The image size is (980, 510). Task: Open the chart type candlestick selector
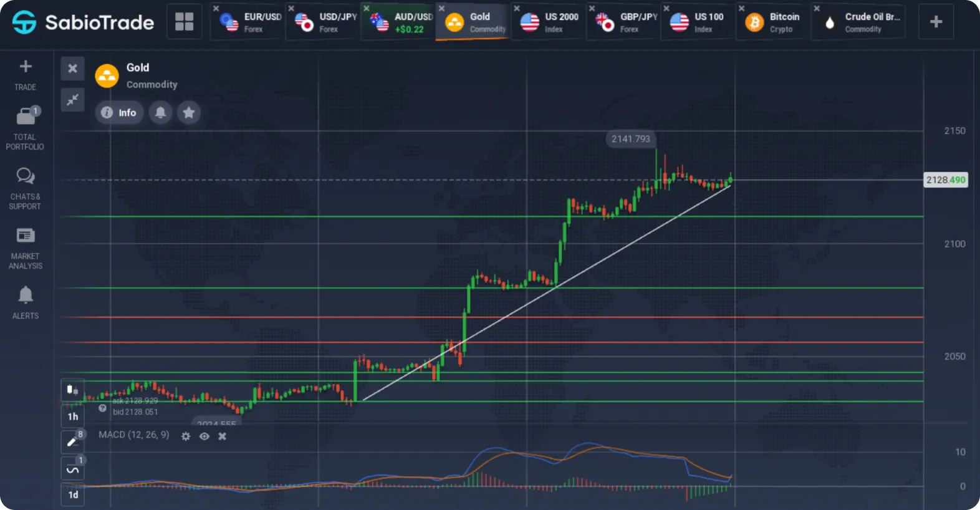(x=72, y=390)
